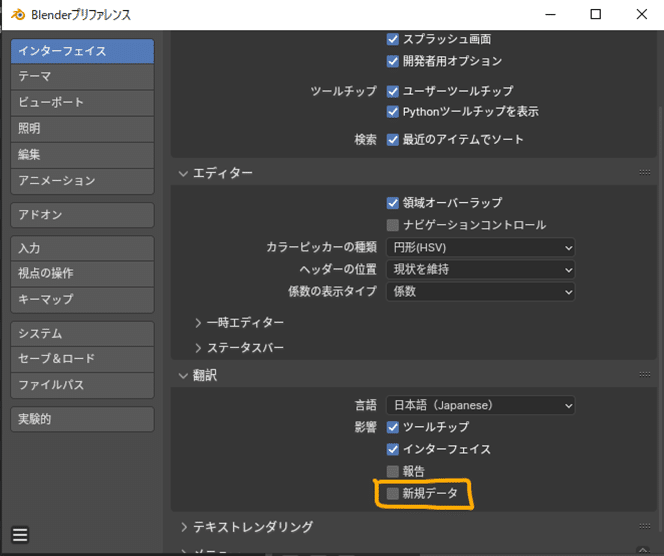The height and width of the screenshot is (556, 664).
Task: Open 編集 preferences category
Action: click(83, 155)
